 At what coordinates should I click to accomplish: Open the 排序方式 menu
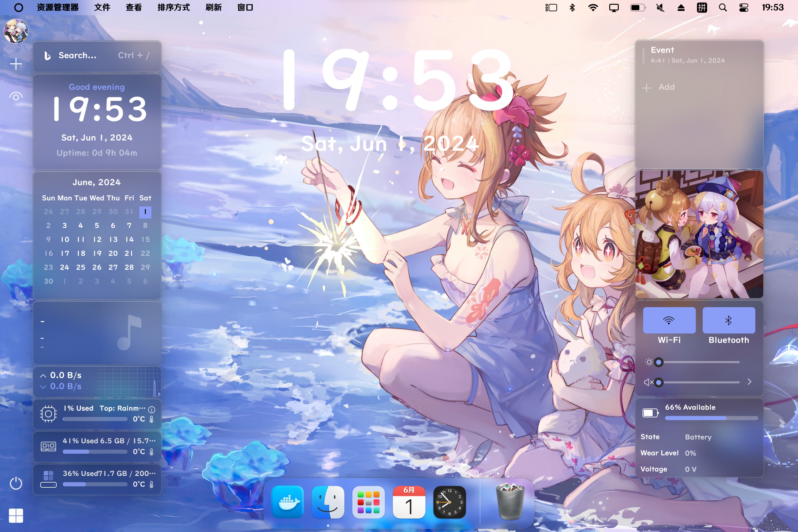click(x=174, y=8)
